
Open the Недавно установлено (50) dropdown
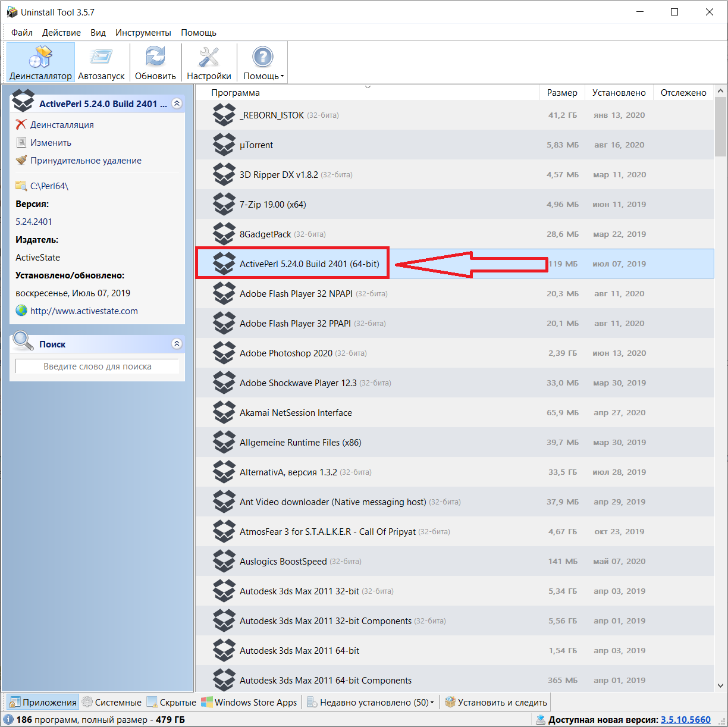click(x=371, y=703)
